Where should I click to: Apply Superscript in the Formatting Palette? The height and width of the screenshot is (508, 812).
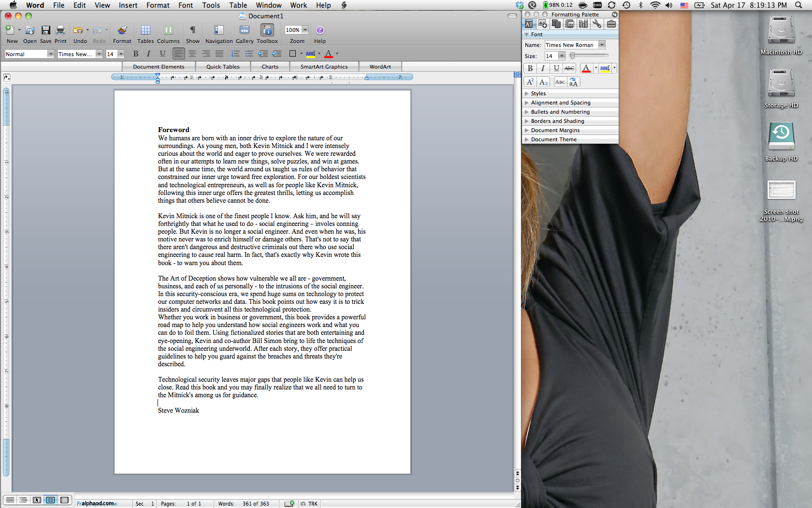click(530, 82)
